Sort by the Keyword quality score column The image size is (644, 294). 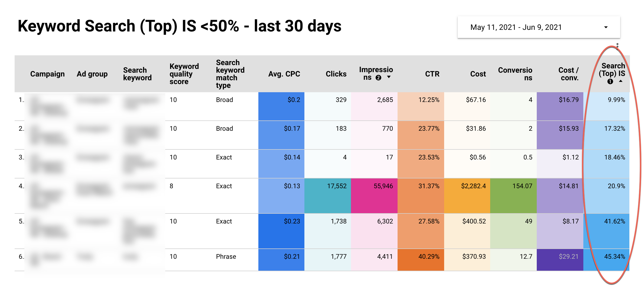(x=184, y=74)
